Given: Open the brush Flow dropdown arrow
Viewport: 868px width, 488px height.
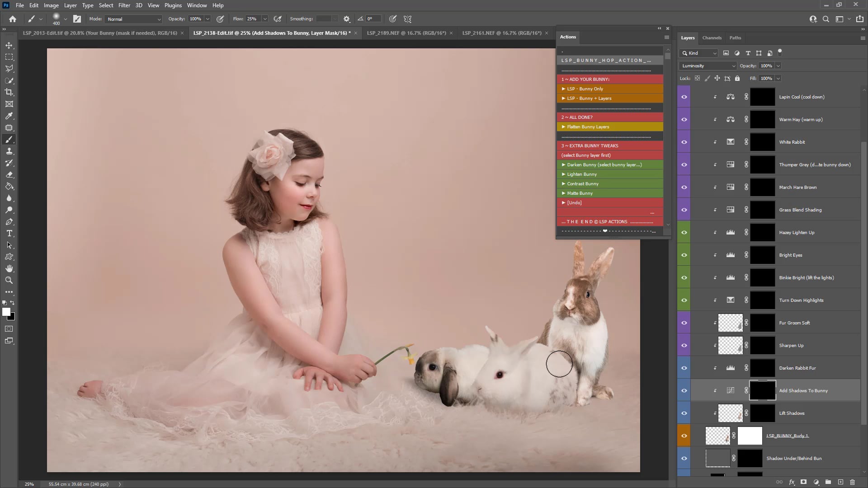Looking at the screenshot, I should [265, 19].
